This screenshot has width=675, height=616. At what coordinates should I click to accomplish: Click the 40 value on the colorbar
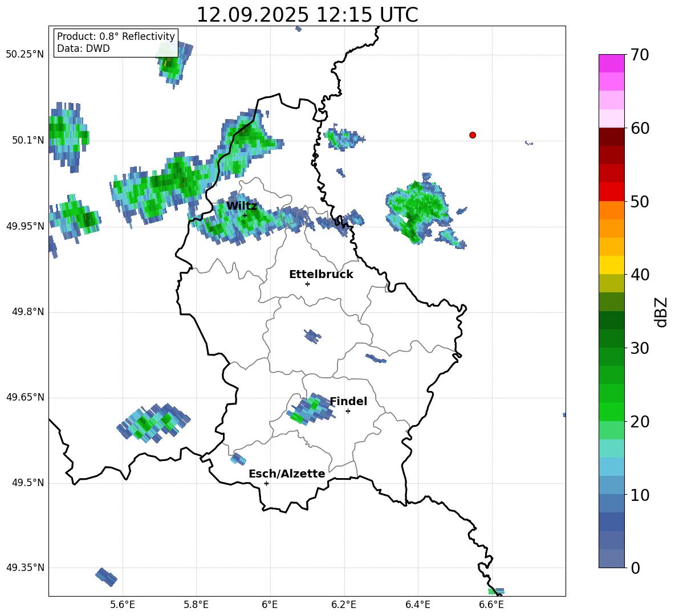640,275
